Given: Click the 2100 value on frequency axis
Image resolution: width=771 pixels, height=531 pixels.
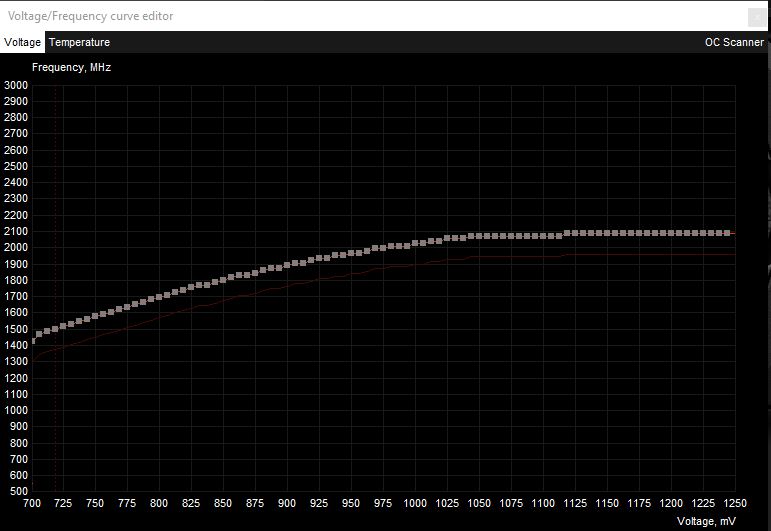Looking at the screenshot, I should pos(16,231).
